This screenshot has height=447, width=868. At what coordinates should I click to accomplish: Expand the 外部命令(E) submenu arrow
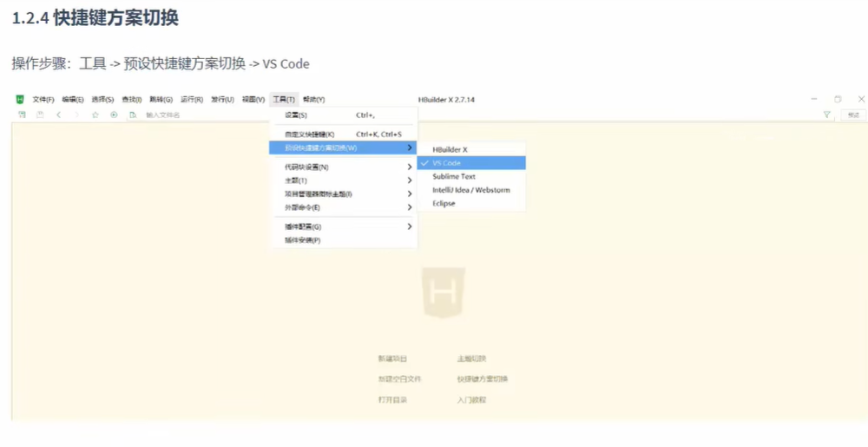pyautogui.click(x=409, y=207)
